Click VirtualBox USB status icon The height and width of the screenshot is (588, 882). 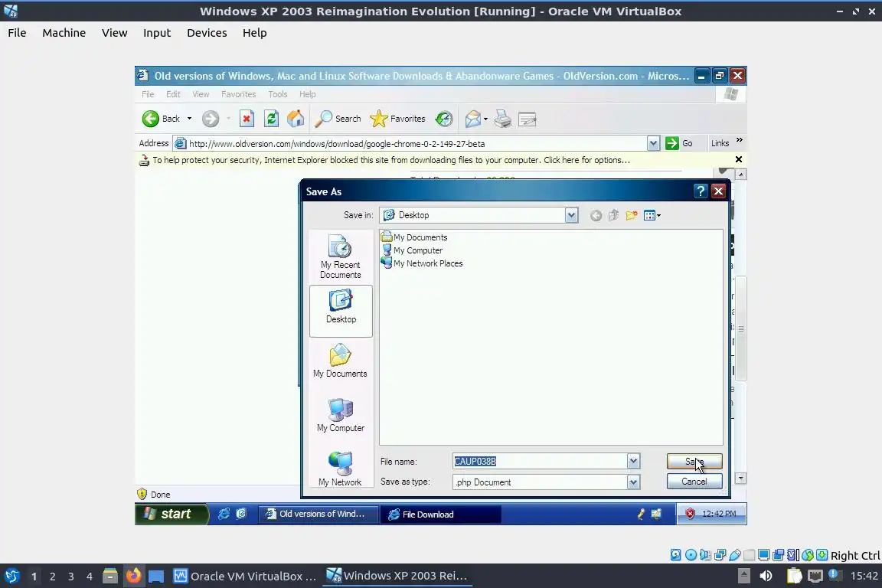pyautogui.click(x=735, y=555)
